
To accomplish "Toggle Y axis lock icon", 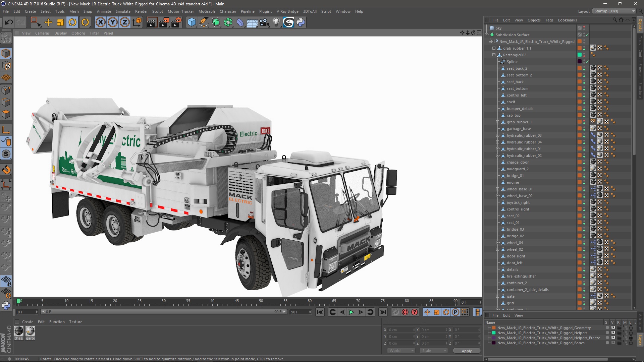I will tap(113, 22).
